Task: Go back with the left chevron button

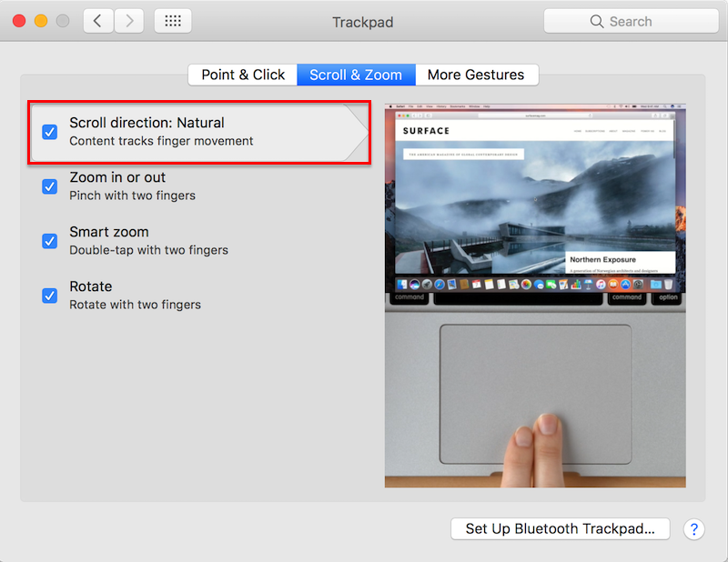Action: tap(98, 21)
